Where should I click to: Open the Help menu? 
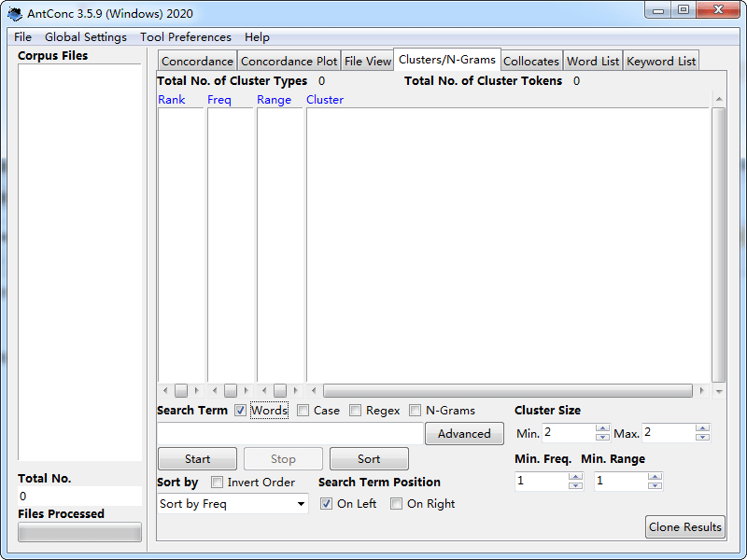pos(257,37)
